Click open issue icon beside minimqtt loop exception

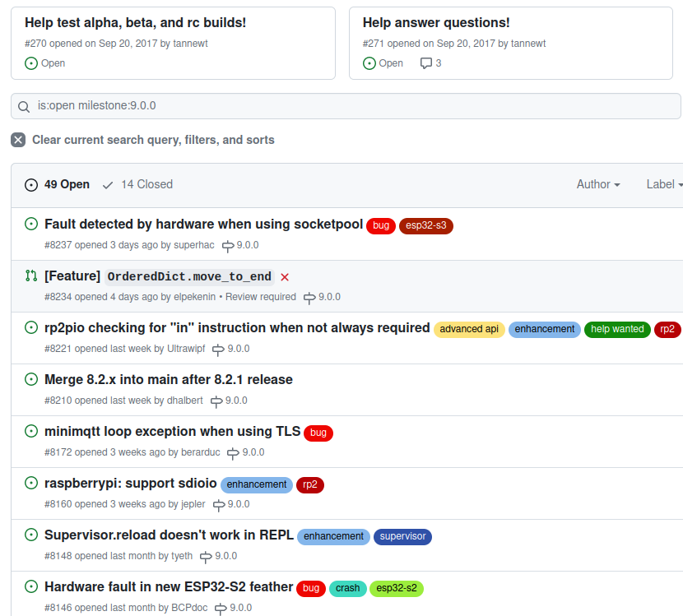point(31,431)
